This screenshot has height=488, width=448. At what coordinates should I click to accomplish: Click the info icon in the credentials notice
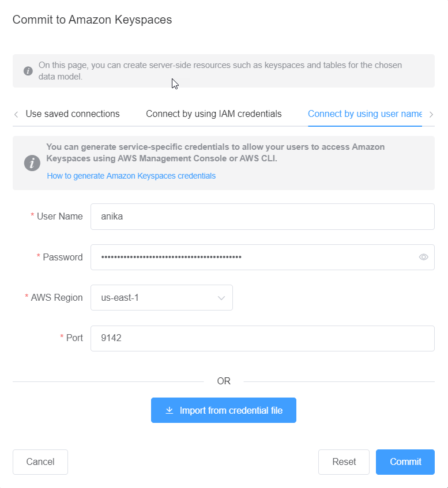tap(32, 163)
